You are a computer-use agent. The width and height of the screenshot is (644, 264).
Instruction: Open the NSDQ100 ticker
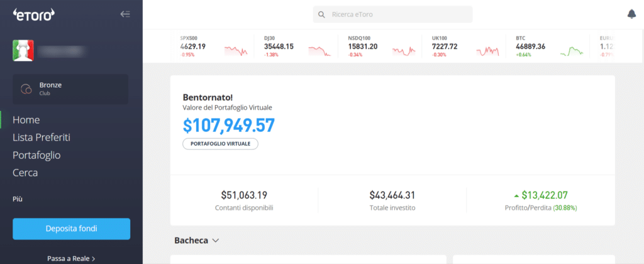381,46
